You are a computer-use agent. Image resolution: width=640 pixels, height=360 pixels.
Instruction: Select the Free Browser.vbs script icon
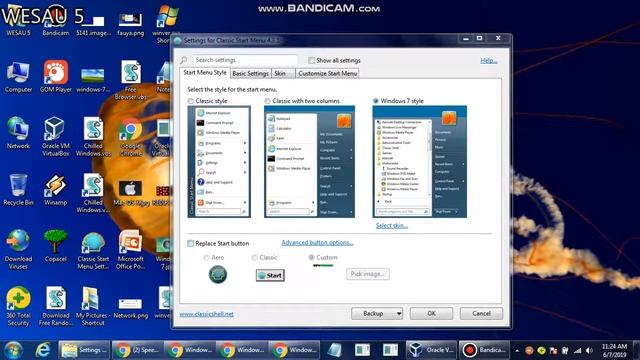131,80
